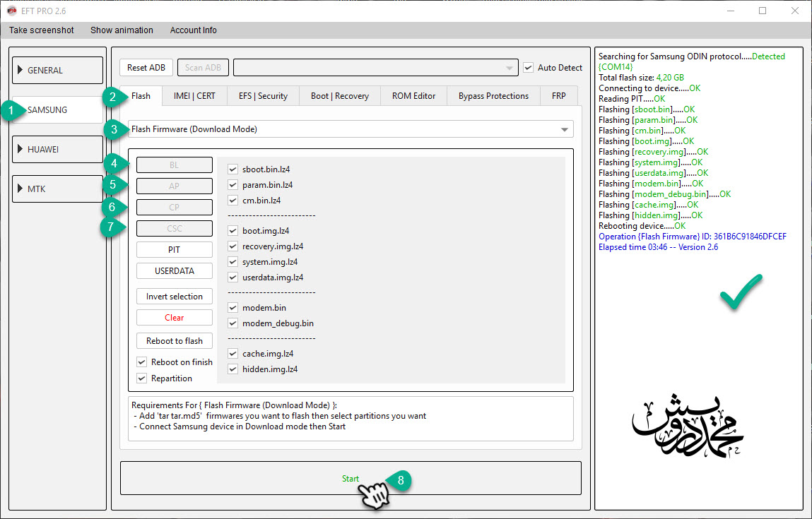Viewport: 812px width, 519px height.
Task: Open the Boot | Recovery tab
Action: pos(340,96)
